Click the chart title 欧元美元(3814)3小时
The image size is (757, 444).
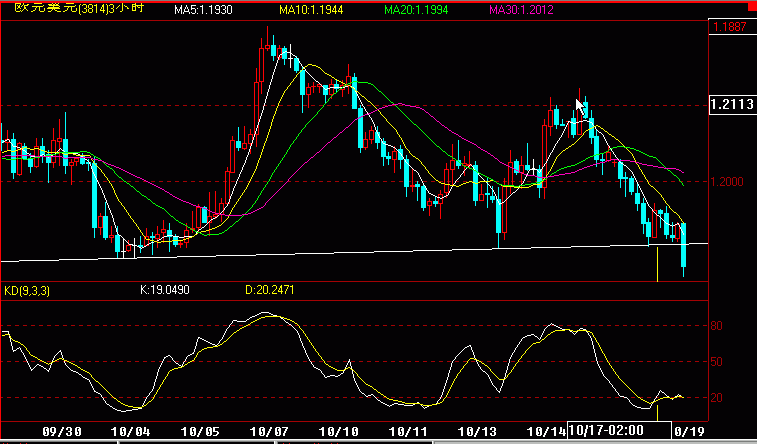[x=79, y=8]
